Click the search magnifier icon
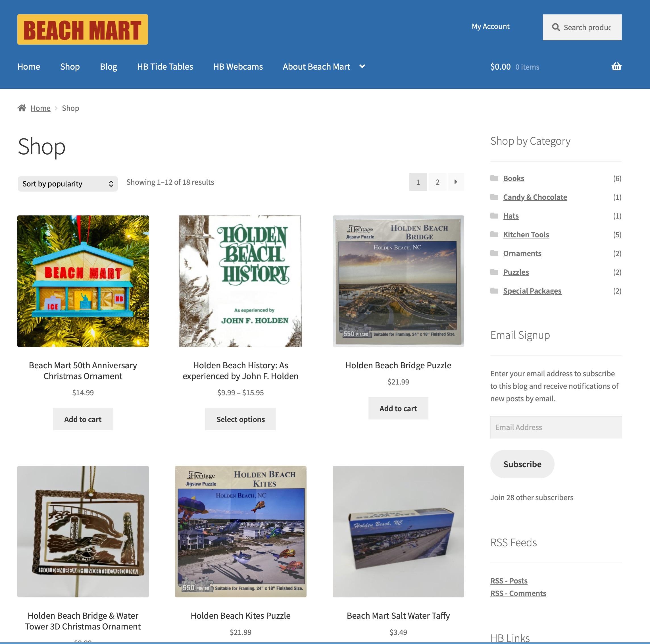This screenshot has height=644, width=650. pos(556,27)
